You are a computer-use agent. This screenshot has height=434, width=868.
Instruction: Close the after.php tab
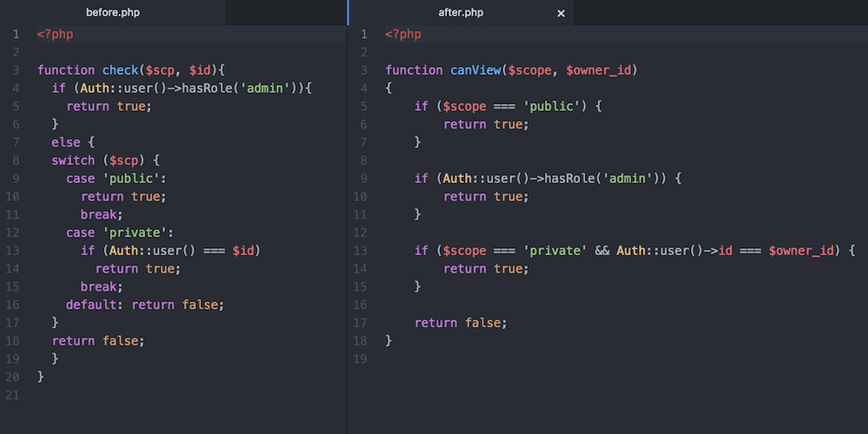click(x=561, y=13)
